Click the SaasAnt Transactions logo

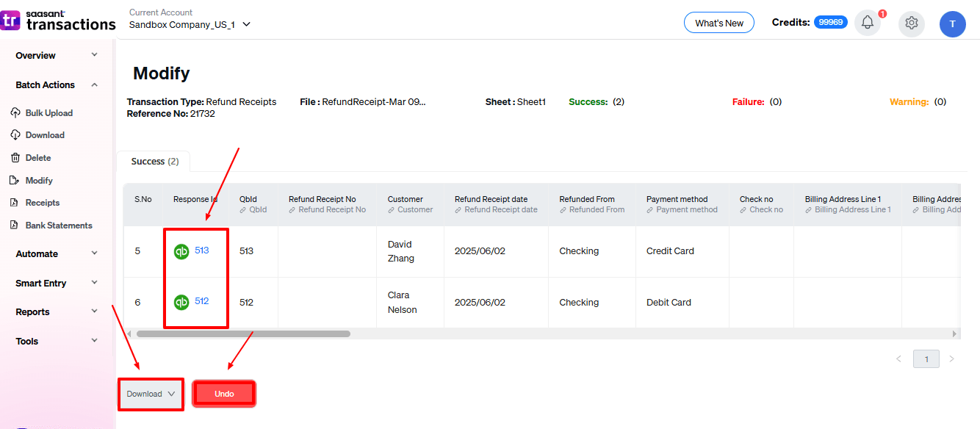[x=59, y=21]
